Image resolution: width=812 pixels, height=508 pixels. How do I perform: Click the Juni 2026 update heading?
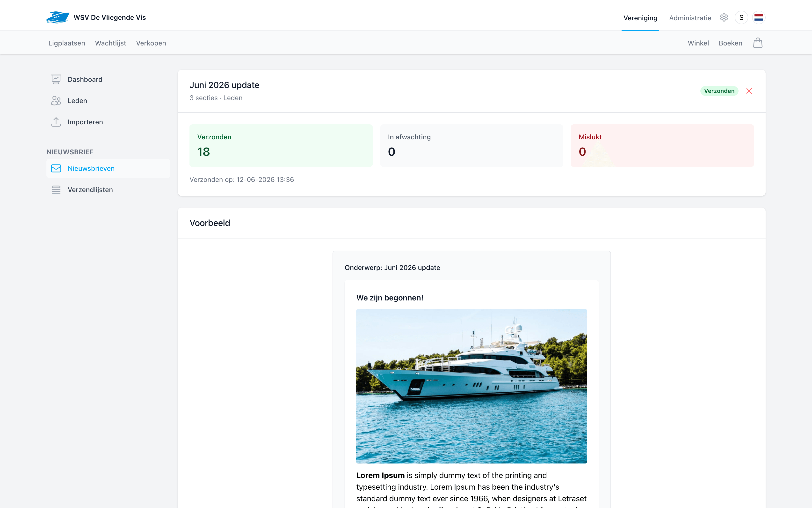pyautogui.click(x=225, y=85)
